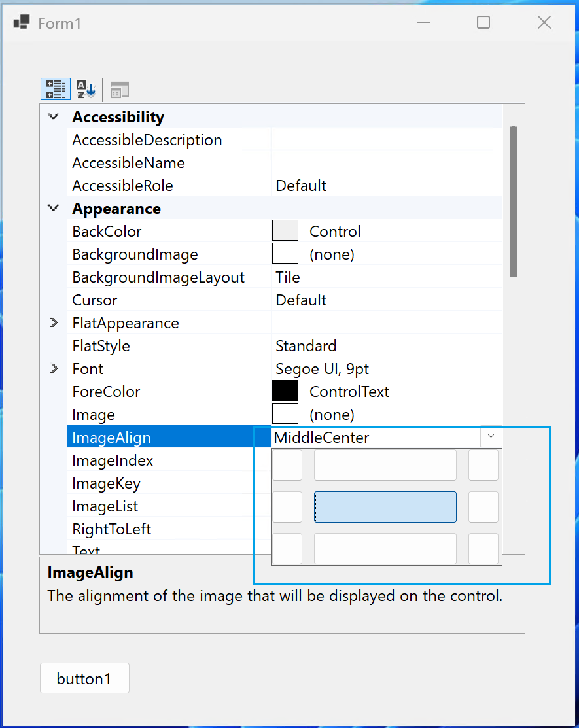Select the MiddleLeft alignment cell
This screenshot has width=579, height=728.
(287, 507)
